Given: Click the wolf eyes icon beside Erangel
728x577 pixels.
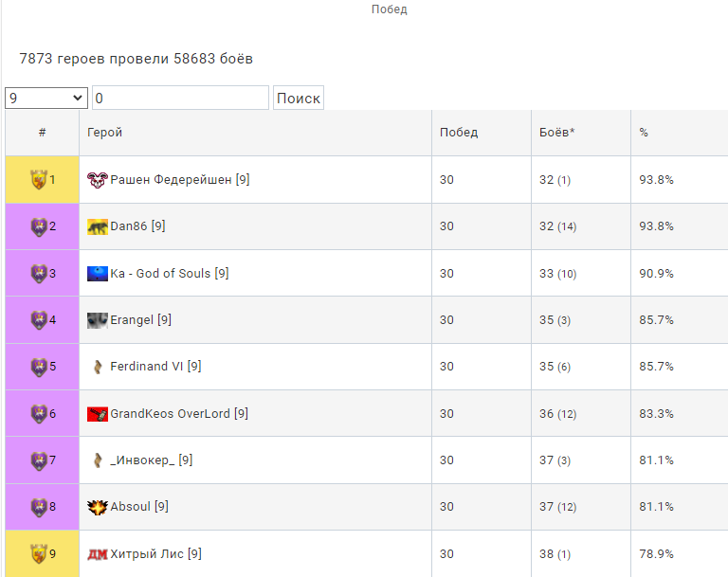Looking at the screenshot, I should 98,320.
